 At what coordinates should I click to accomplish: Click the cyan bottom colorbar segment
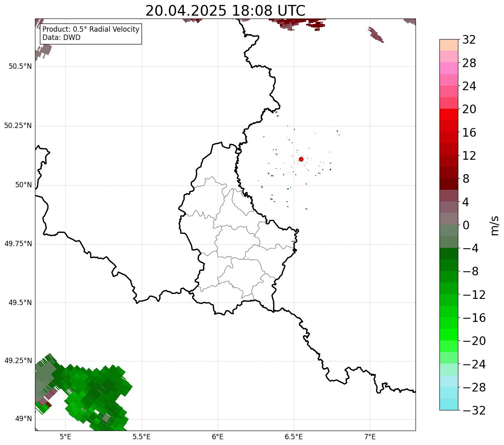click(449, 404)
